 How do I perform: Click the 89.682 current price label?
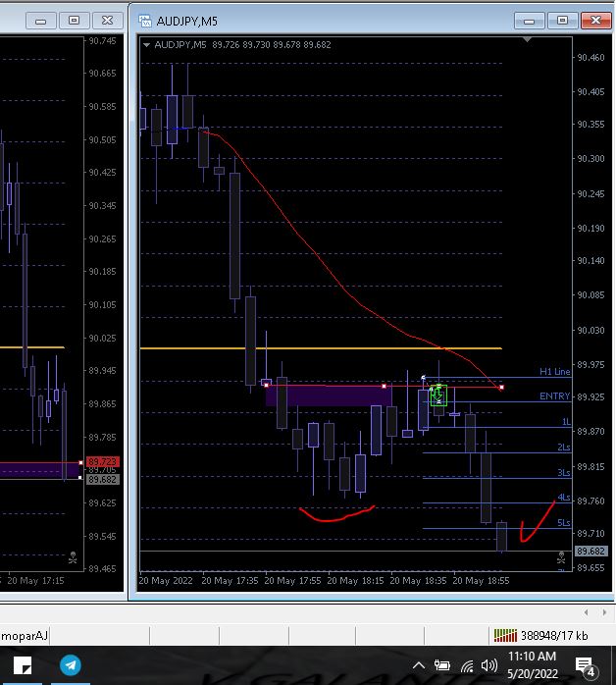point(590,552)
